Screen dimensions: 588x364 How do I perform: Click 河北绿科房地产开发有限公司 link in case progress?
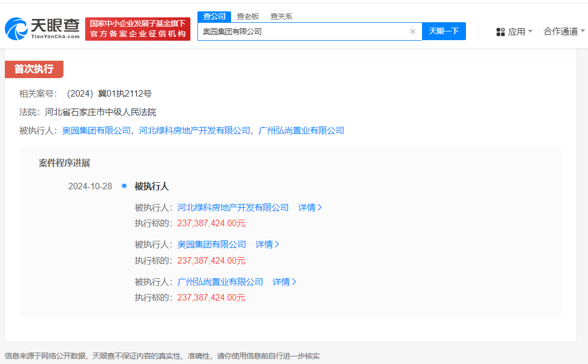coord(233,207)
